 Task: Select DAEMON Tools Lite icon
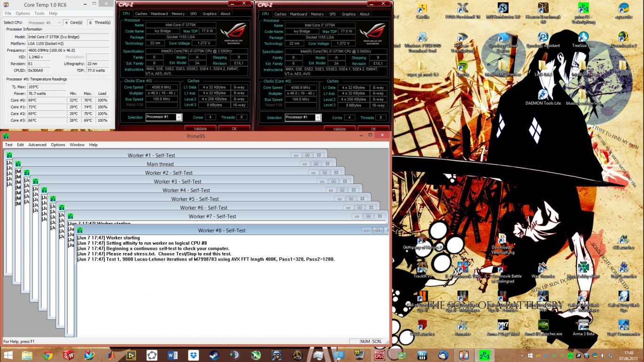click(543, 97)
